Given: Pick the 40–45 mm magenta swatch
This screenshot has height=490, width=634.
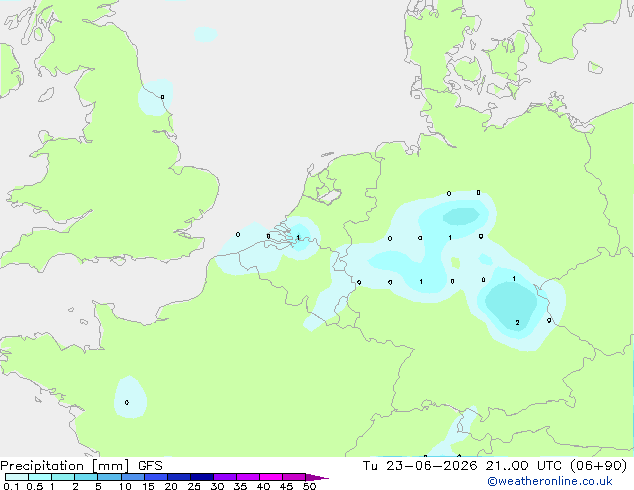Looking at the screenshot, I should tap(271, 477).
